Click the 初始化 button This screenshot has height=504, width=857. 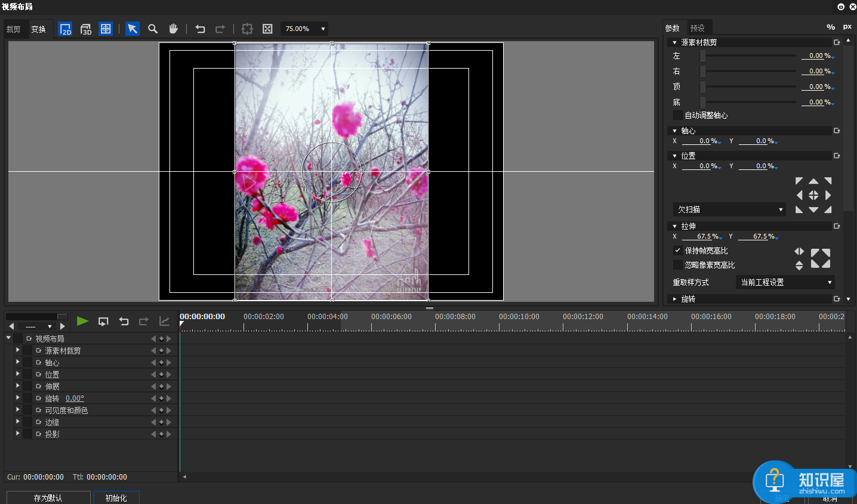click(x=116, y=497)
